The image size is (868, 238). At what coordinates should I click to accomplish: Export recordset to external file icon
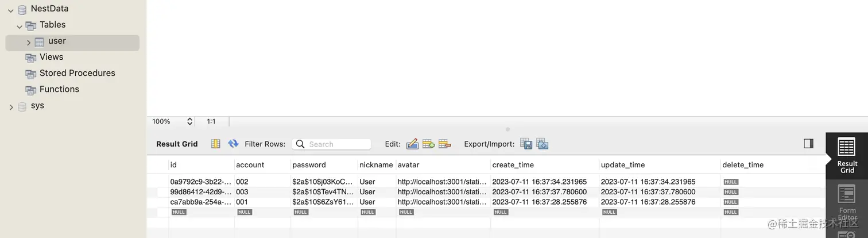(x=526, y=144)
